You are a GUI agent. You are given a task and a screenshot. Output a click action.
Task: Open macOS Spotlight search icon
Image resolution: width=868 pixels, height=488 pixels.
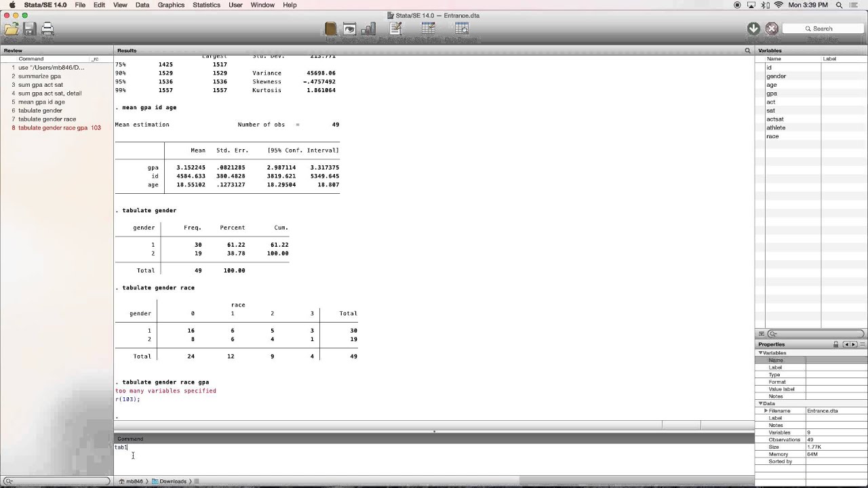click(x=840, y=5)
